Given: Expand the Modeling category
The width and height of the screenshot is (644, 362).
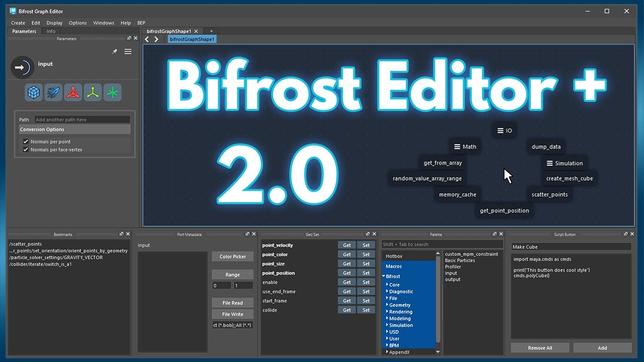Looking at the screenshot, I should [387, 318].
